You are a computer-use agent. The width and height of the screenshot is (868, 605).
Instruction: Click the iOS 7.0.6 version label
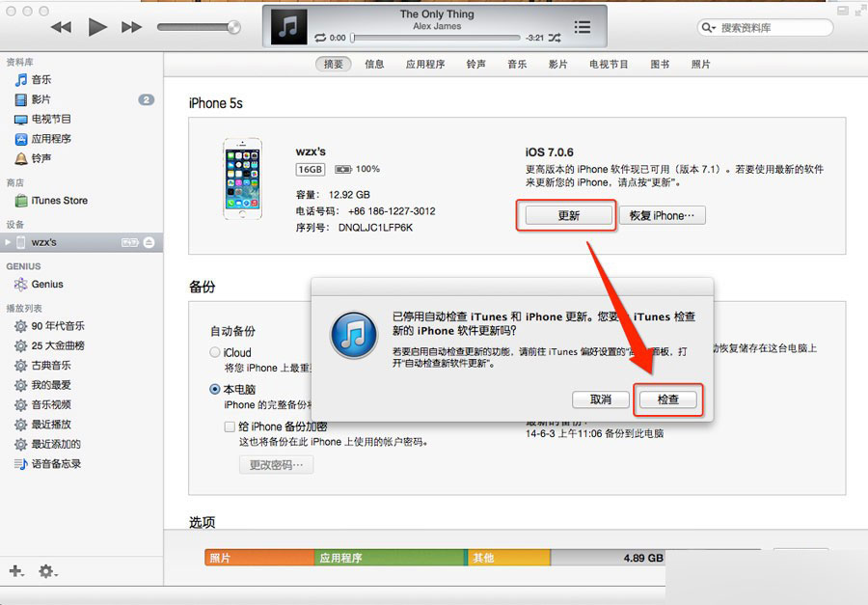pyautogui.click(x=549, y=152)
